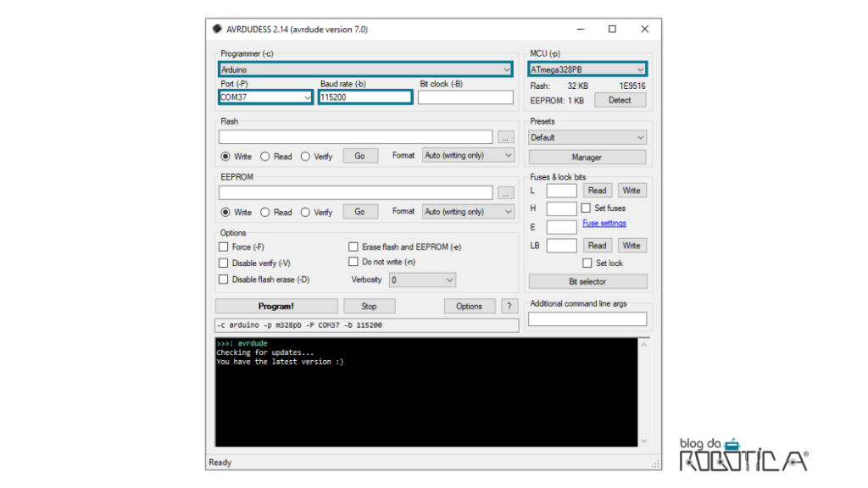Screen dimensions: 868x488
Task: Enable the Disable verify (-V) checkbox
Action: (224, 263)
